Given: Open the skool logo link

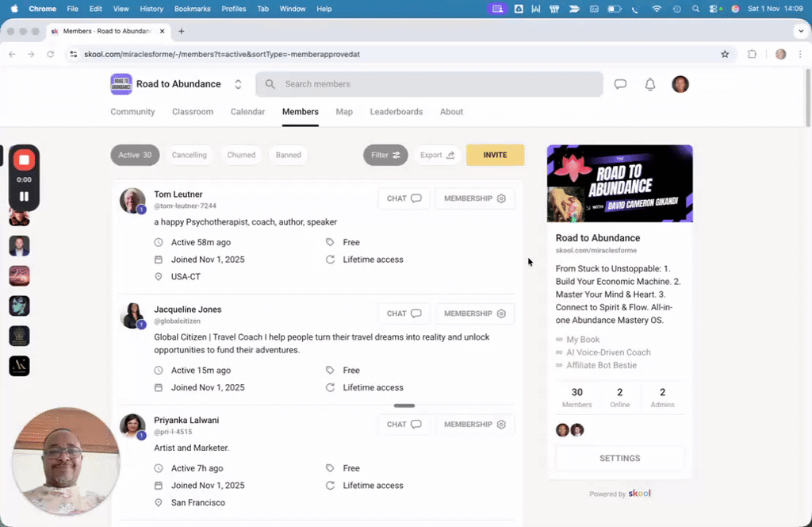Looking at the screenshot, I should 640,494.
